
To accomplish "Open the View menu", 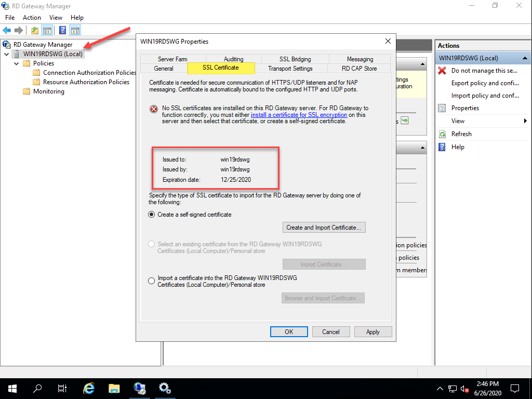I will (56, 18).
